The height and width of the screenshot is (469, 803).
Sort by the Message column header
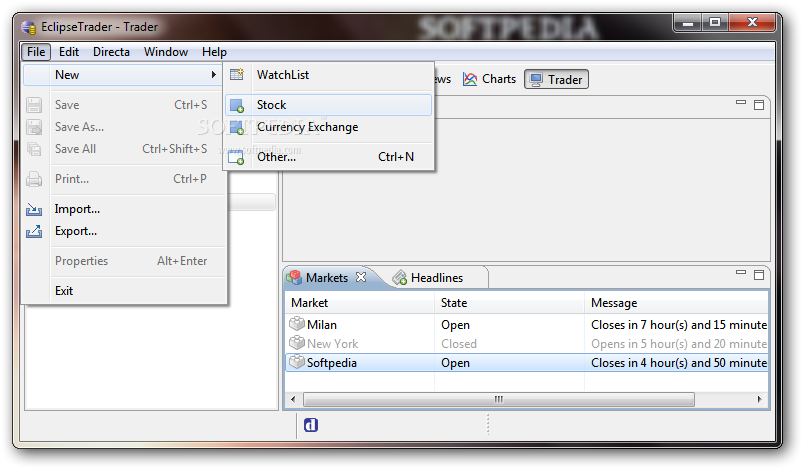677,303
